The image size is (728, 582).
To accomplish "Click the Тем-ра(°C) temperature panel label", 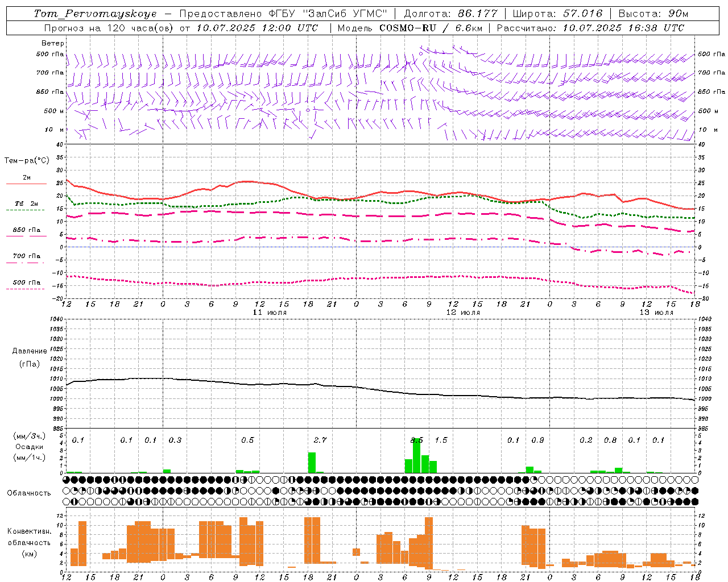I will click(27, 161).
